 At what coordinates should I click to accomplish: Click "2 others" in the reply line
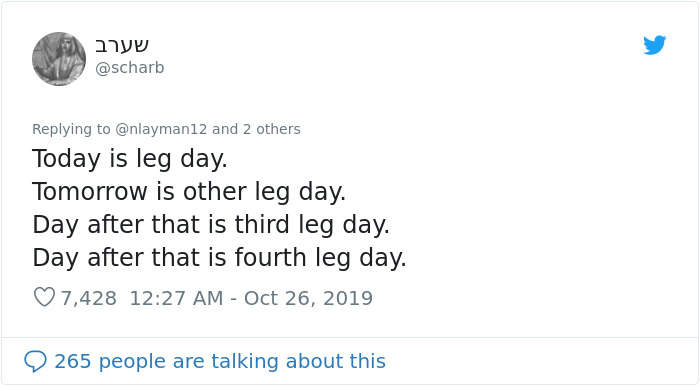pyautogui.click(x=271, y=129)
